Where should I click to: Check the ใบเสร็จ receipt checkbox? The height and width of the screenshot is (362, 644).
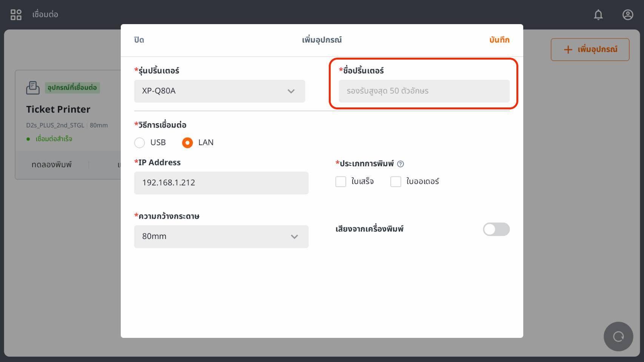(x=341, y=182)
